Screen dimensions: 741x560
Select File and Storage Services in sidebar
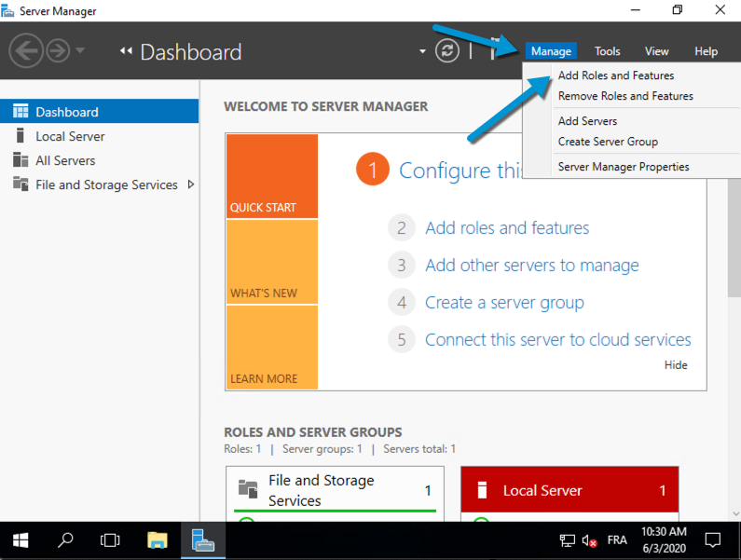tap(99, 184)
